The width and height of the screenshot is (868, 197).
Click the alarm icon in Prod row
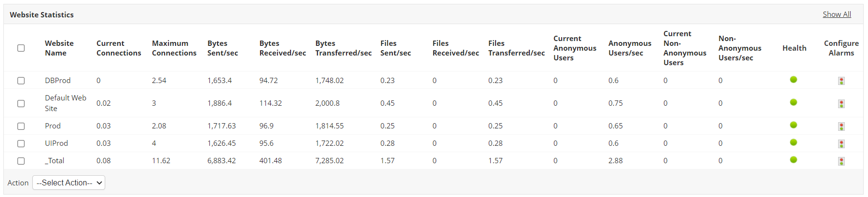click(x=841, y=127)
